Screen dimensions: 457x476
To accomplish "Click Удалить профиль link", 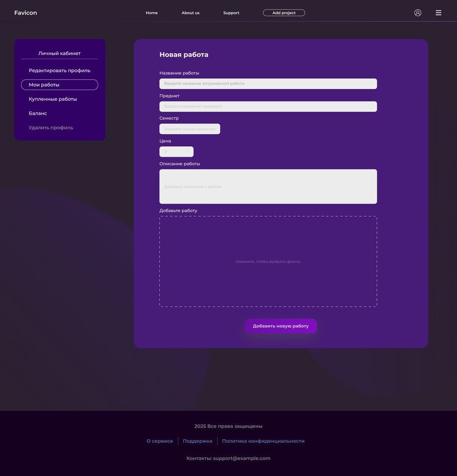I will [x=51, y=128].
